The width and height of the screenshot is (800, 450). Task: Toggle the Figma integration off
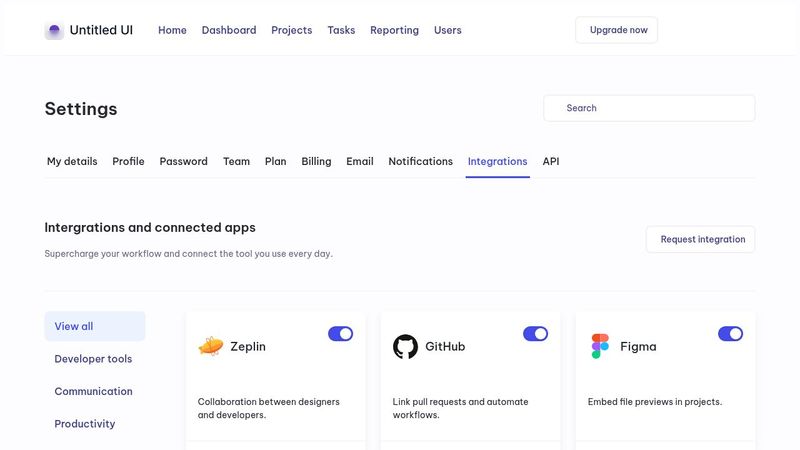730,334
